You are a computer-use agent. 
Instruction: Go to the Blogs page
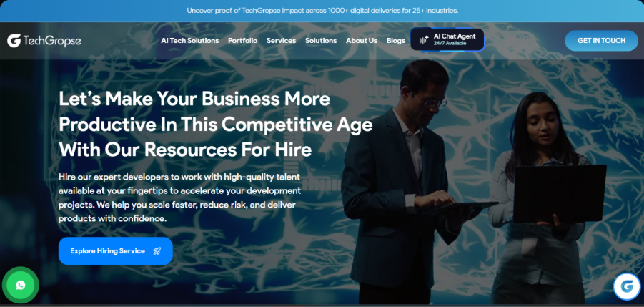pyautogui.click(x=395, y=41)
